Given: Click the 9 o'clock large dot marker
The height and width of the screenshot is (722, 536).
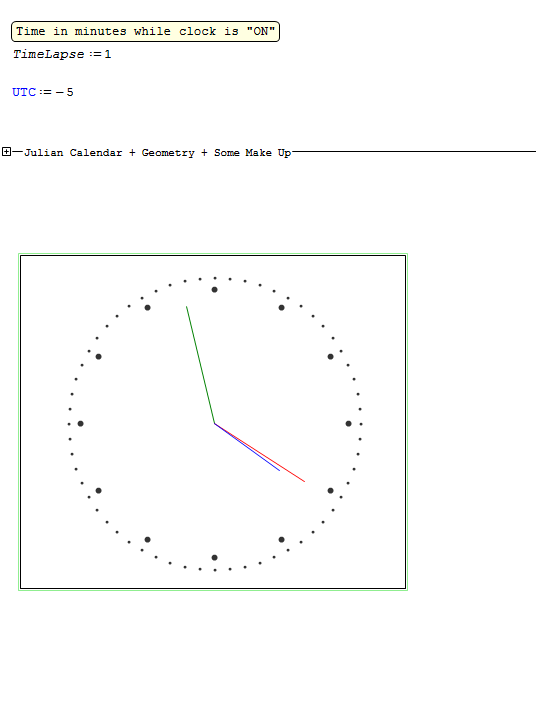Looking at the screenshot, I should 81,424.
